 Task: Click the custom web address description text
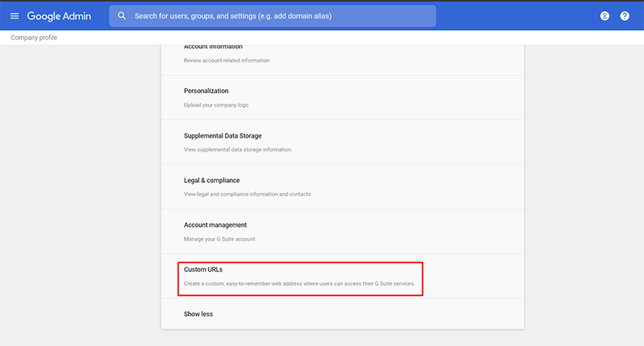[299, 284]
